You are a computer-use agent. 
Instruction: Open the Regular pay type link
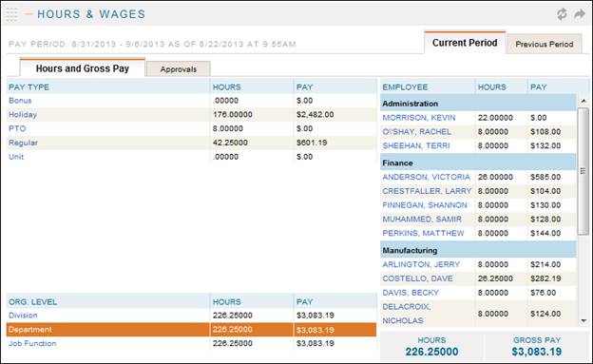(x=23, y=143)
